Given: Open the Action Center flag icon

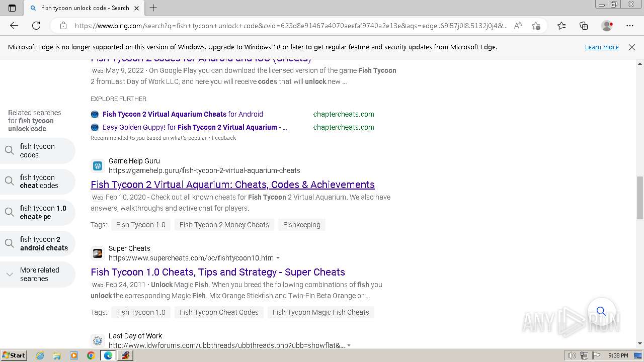Looking at the screenshot, I should [x=596, y=355].
